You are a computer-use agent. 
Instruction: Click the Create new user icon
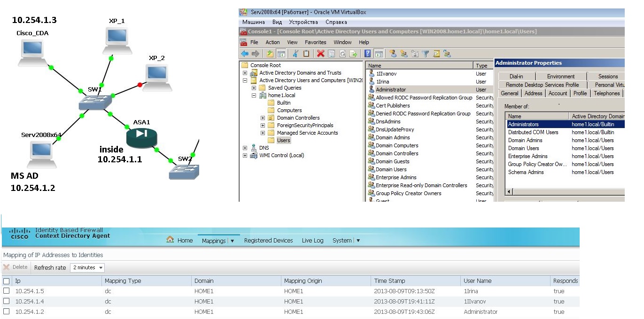(393, 53)
